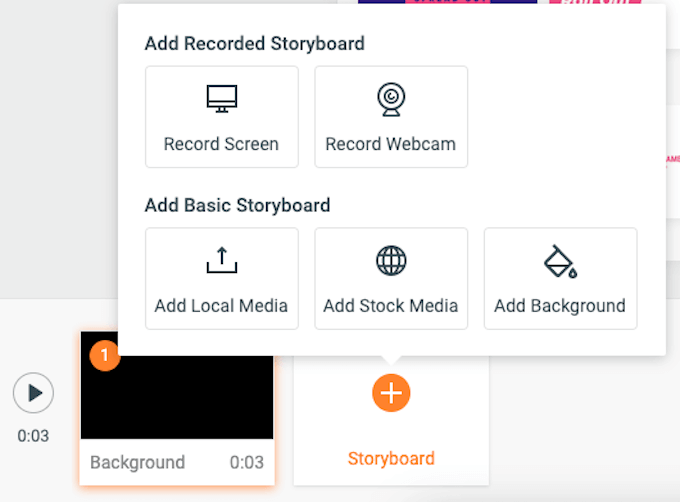Screen dimensions: 680x502
Task: Select the black Background storyboard thumbnail
Action: [177, 390]
